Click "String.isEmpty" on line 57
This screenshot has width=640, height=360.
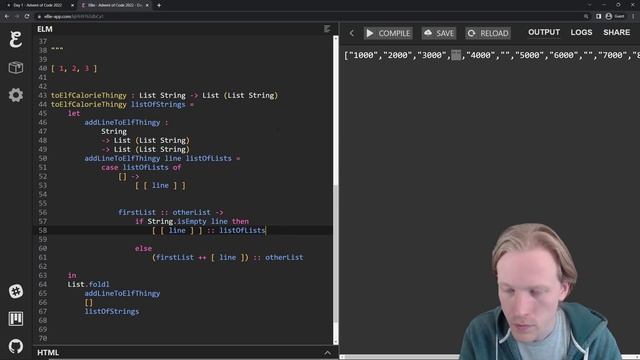177,221
